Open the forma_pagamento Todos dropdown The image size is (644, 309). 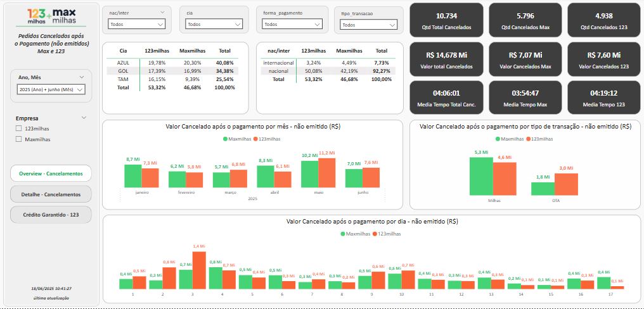pyautogui.click(x=292, y=24)
